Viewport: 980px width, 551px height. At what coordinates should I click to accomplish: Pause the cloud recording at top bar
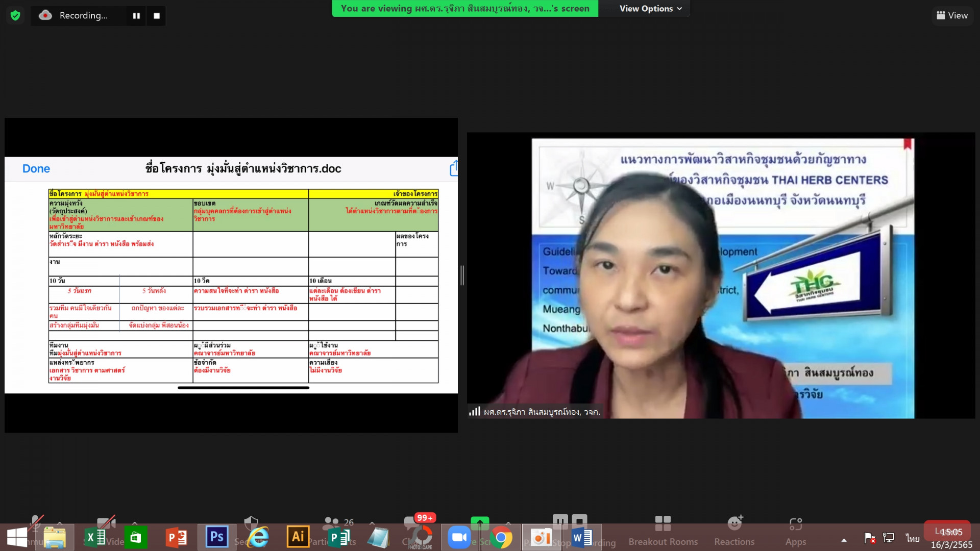coord(136,16)
